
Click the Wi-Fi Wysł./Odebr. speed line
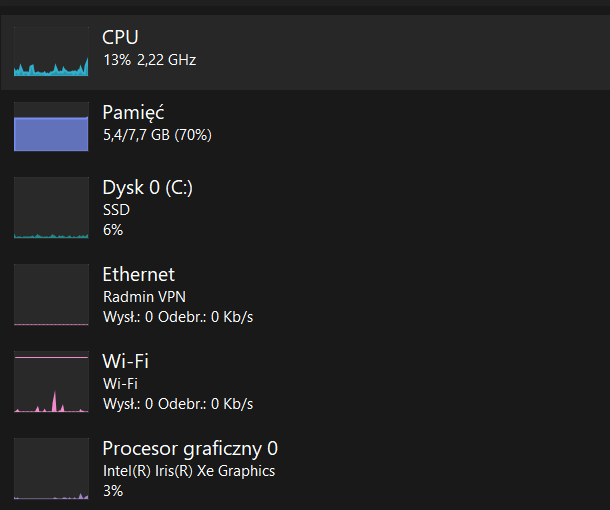point(178,404)
